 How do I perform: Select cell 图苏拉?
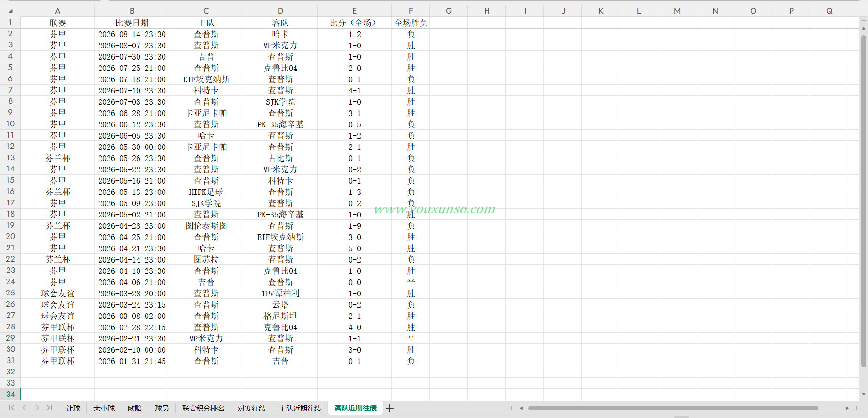[x=206, y=260]
